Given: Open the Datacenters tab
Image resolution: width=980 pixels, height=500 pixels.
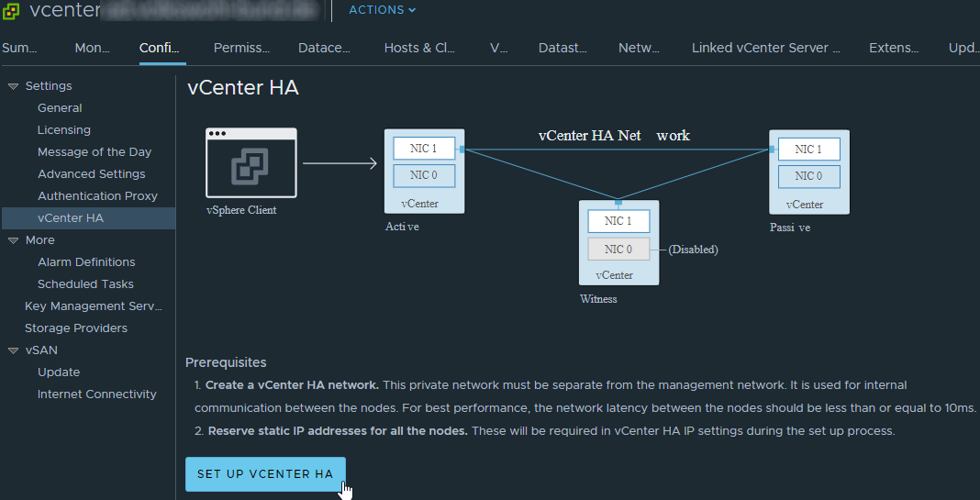Looking at the screenshot, I should coord(324,48).
